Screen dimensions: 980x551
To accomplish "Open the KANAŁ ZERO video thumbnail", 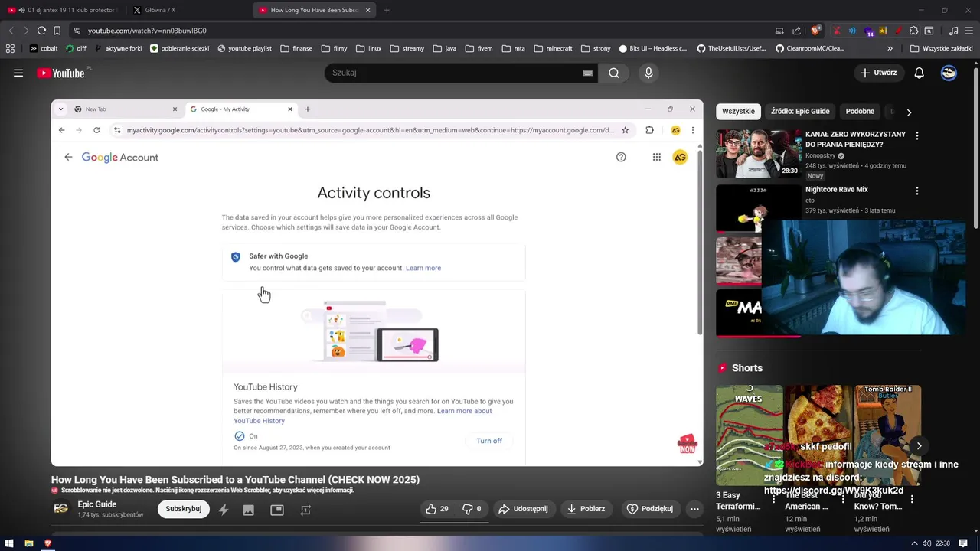I will point(759,154).
